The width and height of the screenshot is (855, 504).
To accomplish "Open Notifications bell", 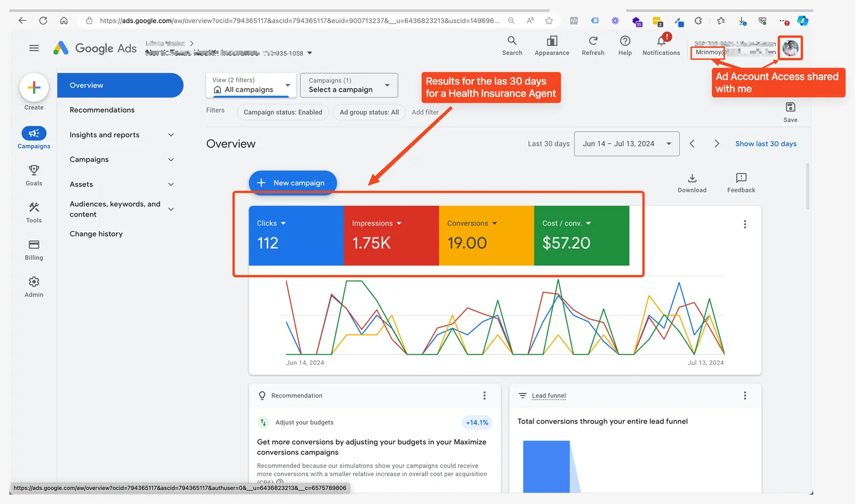I will click(661, 41).
